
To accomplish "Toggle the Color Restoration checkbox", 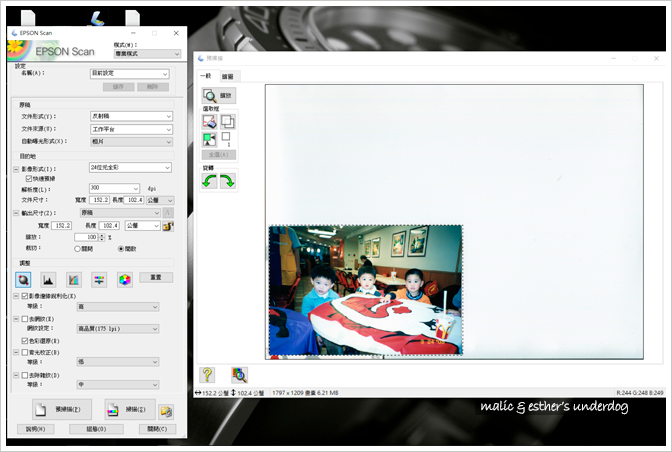I will [25, 341].
